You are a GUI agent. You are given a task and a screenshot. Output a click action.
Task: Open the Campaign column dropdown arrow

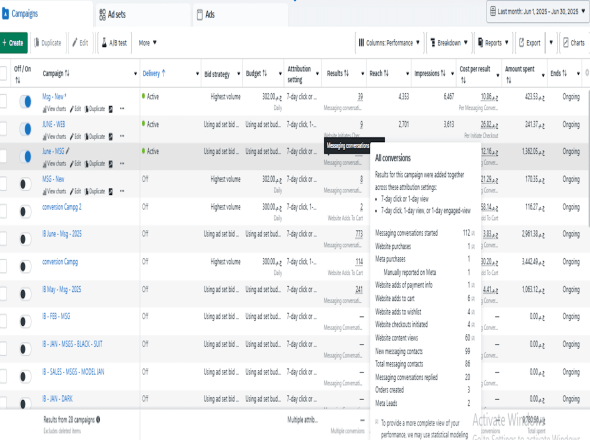pos(135,73)
